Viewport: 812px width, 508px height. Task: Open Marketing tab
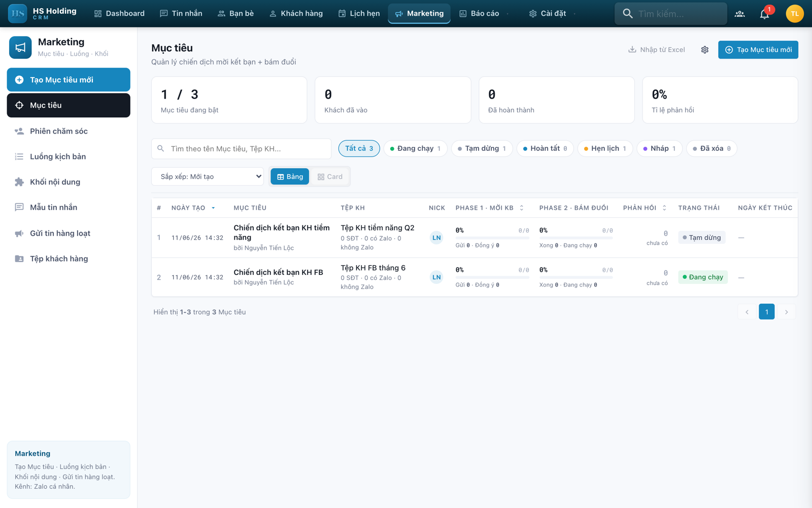[419, 14]
